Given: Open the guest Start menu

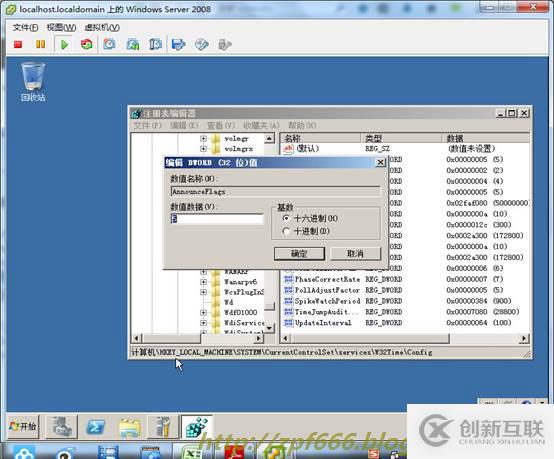Looking at the screenshot, I should tap(23, 426).
